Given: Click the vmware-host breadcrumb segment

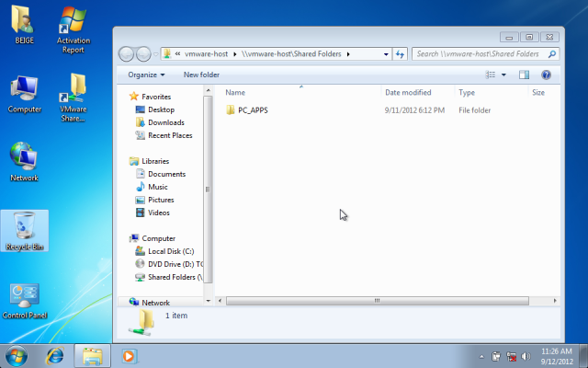Looking at the screenshot, I should pos(206,54).
